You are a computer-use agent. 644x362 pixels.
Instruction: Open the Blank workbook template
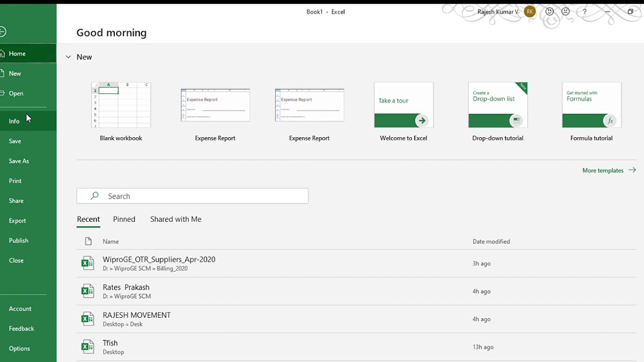121,112
